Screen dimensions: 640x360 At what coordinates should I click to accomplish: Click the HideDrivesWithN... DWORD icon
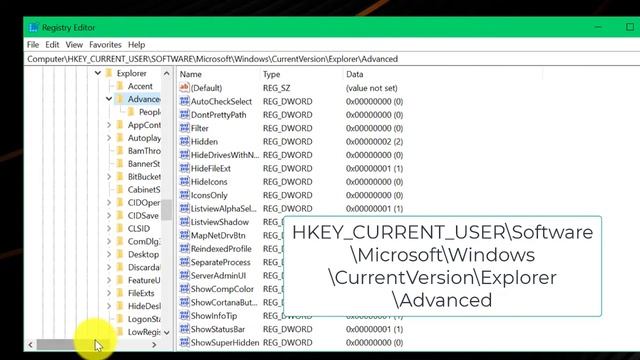(184, 155)
